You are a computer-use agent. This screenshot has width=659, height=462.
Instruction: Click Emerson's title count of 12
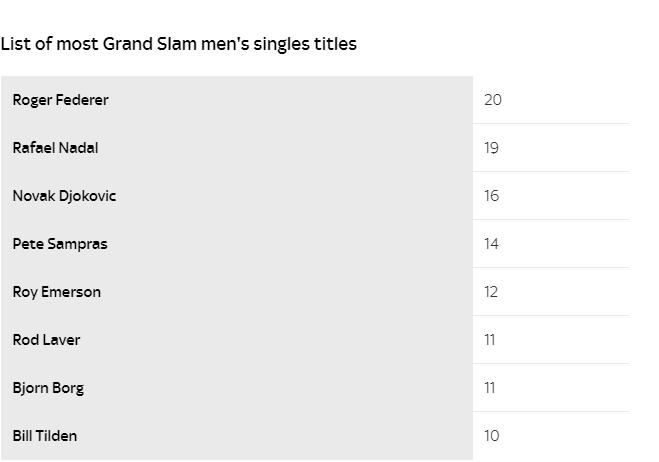pyautogui.click(x=491, y=292)
